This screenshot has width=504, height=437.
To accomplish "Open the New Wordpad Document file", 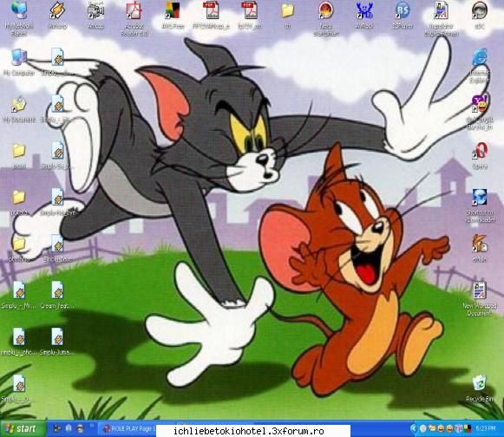I will click(480, 290).
